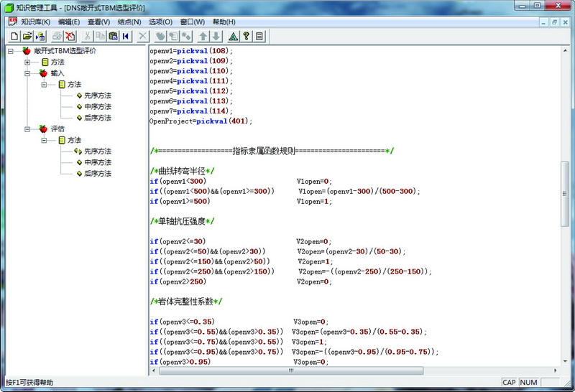Open the 帮助(H) menu

click(x=224, y=22)
